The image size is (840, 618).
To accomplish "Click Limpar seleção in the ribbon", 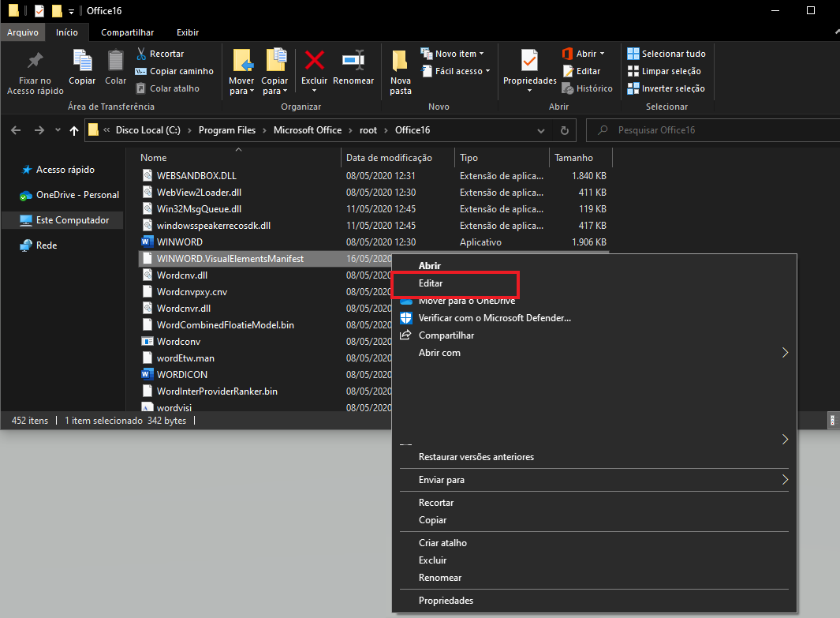I will pyautogui.click(x=664, y=71).
